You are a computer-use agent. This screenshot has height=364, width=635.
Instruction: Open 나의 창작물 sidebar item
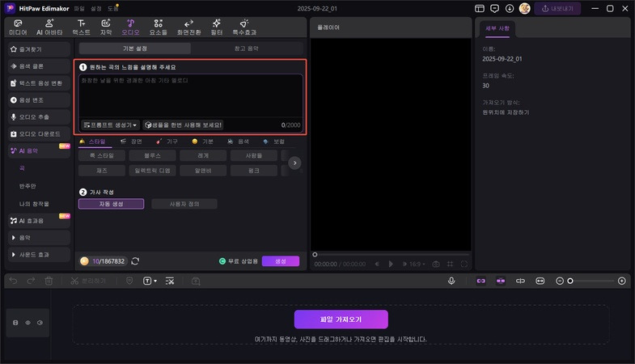34,204
